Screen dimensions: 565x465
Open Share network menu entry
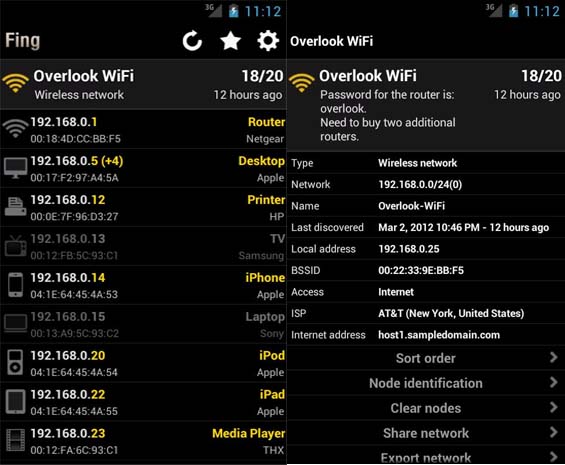tap(426, 433)
